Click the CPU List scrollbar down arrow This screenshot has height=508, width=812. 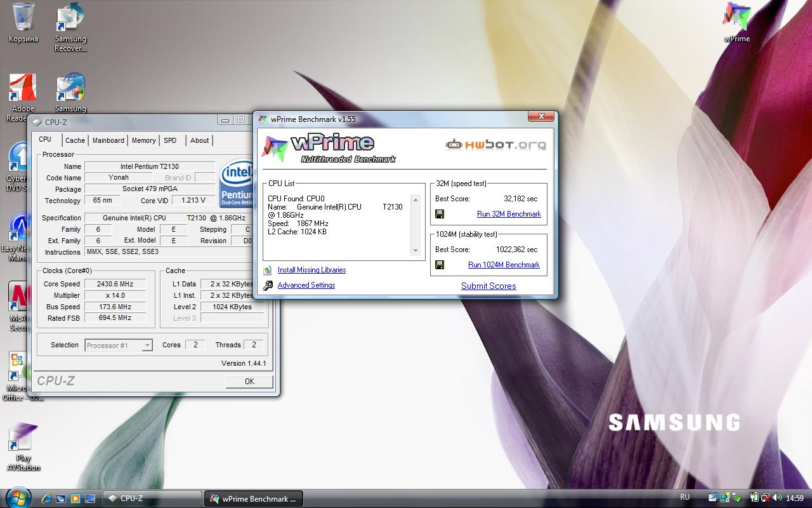[x=416, y=251]
